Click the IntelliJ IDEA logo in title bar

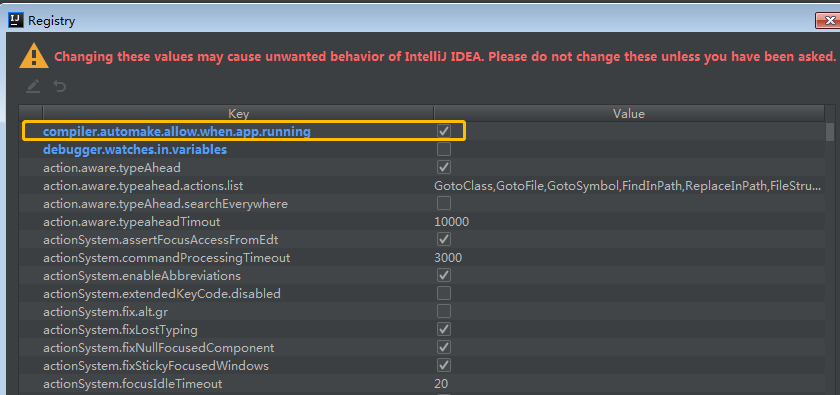pyautogui.click(x=16, y=20)
